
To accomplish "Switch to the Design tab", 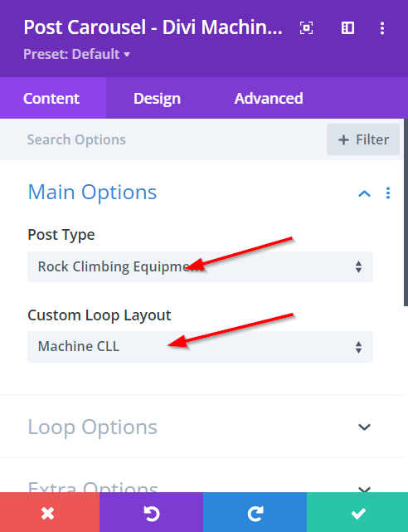I will click(157, 99).
